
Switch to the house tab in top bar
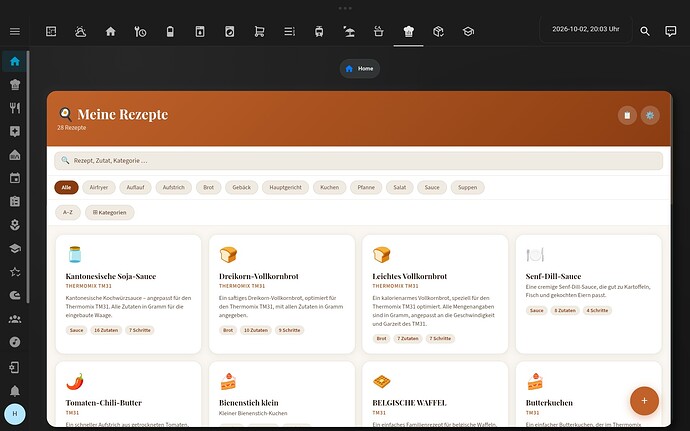(x=110, y=31)
